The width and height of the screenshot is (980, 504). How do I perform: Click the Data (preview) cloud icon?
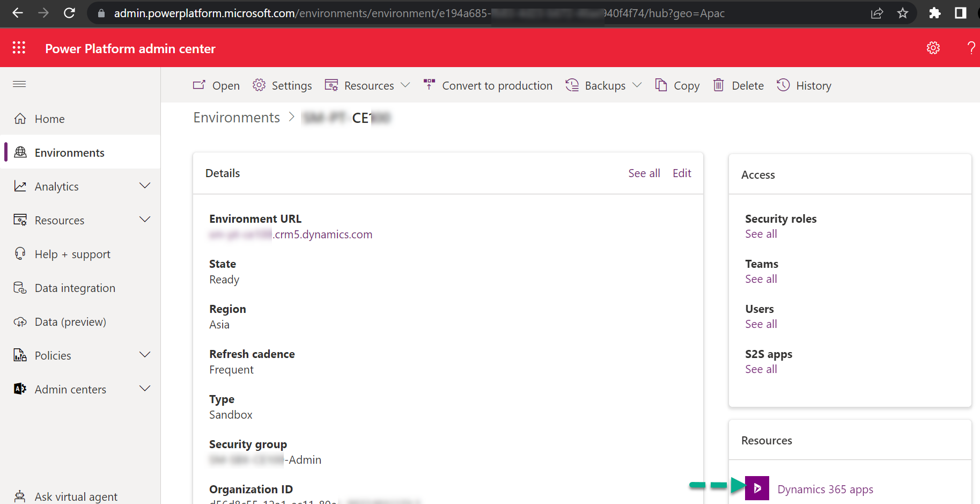point(20,322)
